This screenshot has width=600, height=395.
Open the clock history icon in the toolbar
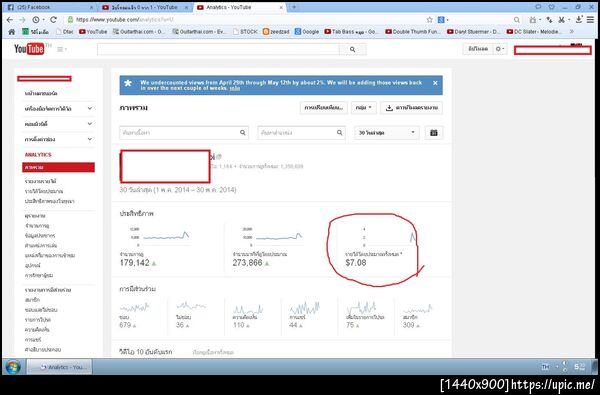(x=36, y=20)
